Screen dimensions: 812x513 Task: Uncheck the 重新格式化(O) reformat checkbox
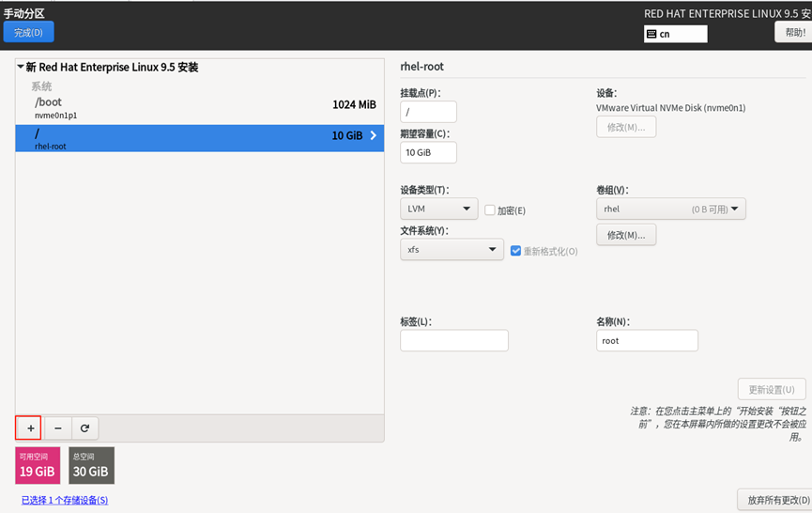[x=515, y=251]
